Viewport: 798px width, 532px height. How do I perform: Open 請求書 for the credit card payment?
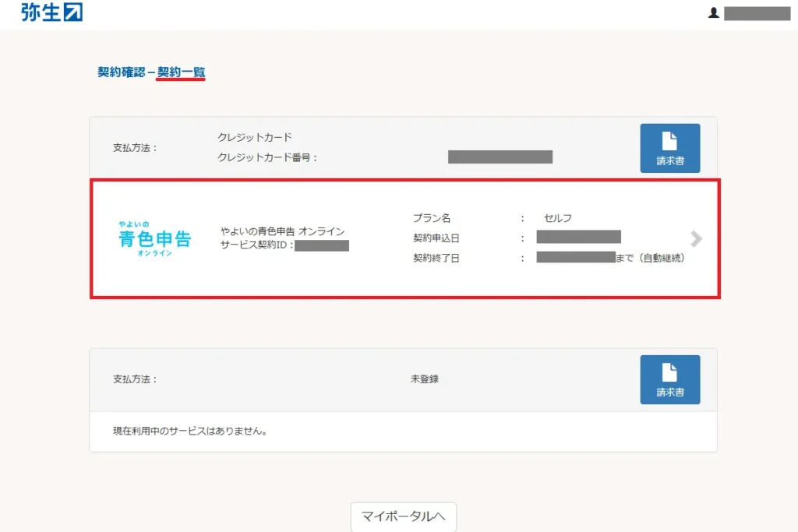(669, 148)
